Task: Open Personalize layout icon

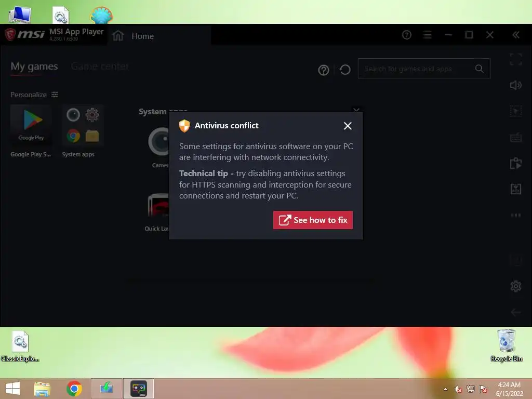Action: (x=55, y=95)
